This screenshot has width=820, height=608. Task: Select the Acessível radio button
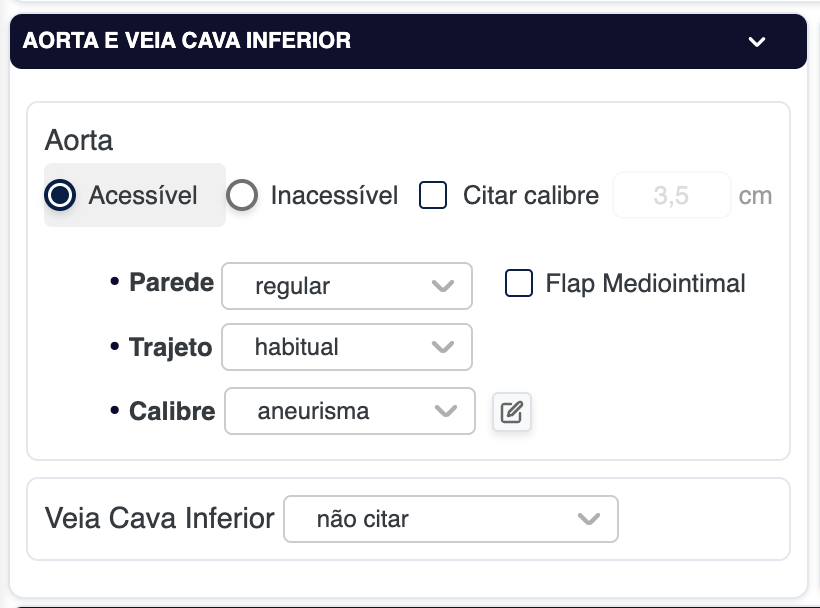[x=61, y=195]
